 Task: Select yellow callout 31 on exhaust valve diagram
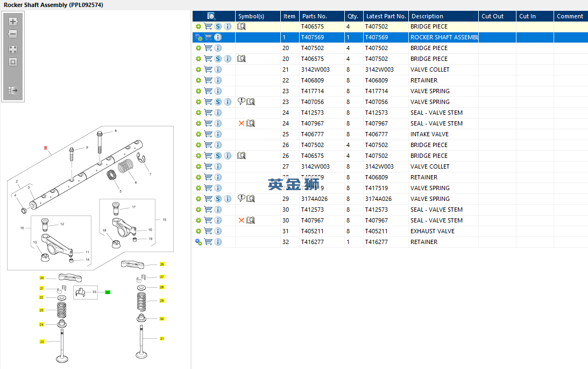point(162,339)
